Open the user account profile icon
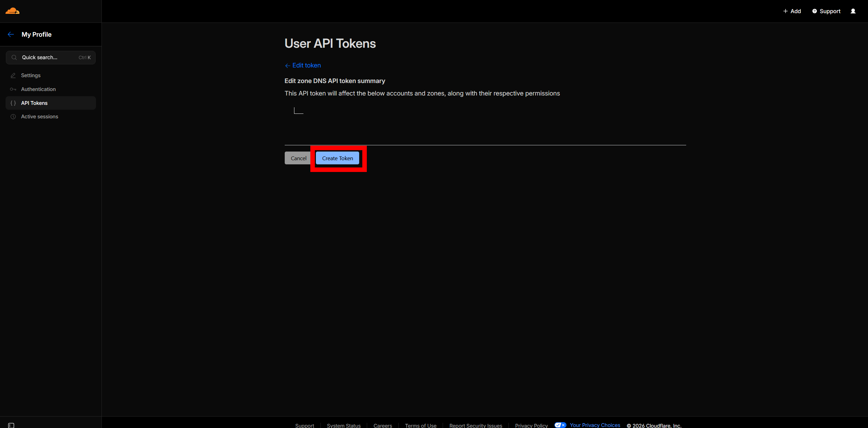The height and width of the screenshot is (428, 868). coord(853,11)
